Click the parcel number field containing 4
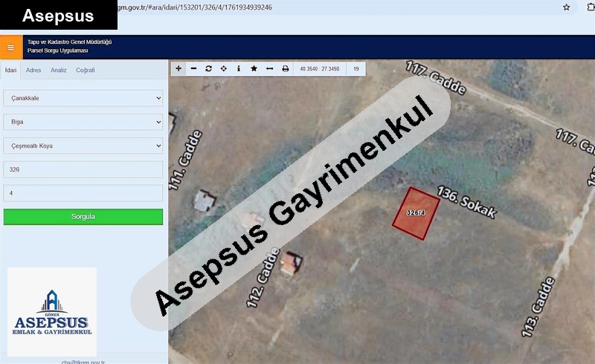The image size is (595, 364). (x=83, y=193)
